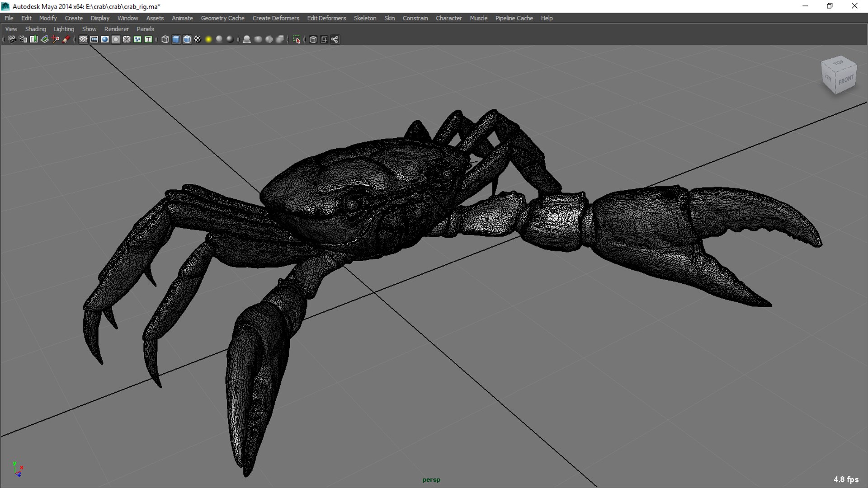The image size is (868, 488).
Task: Open the Skeleton menu
Action: coord(365,18)
